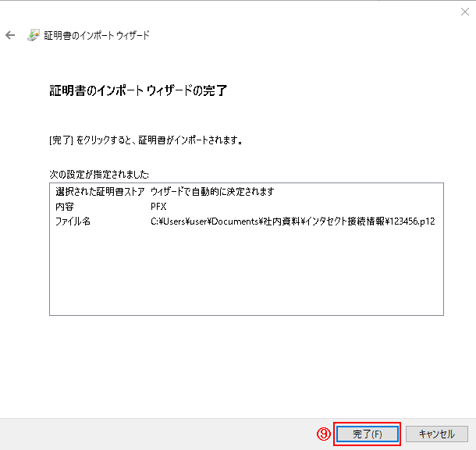Click the gray footer area left of buttons
The image size is (476, 450).
(156, 434)
